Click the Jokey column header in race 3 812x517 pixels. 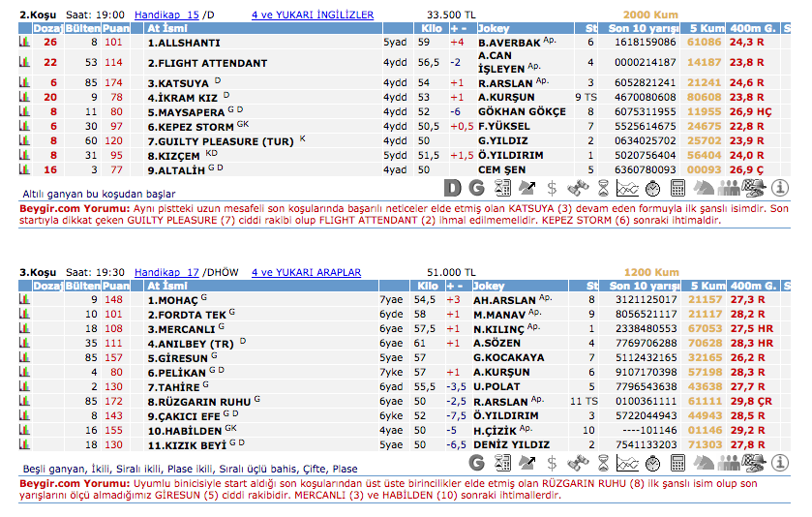point(492,287)
